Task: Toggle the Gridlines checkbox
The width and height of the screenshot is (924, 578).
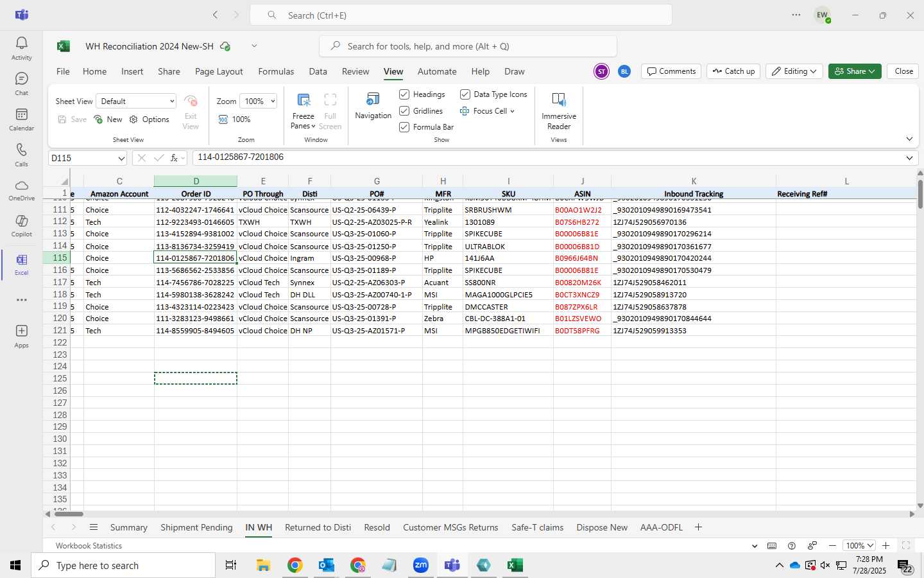Action: (x=404, y=111)
